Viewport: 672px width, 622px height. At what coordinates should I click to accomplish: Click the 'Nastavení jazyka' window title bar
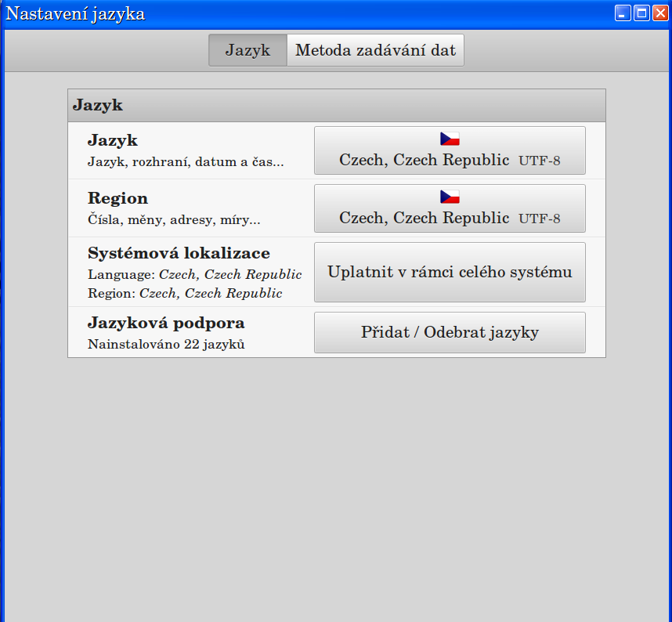pyautogui.click(x=313, y=13)
